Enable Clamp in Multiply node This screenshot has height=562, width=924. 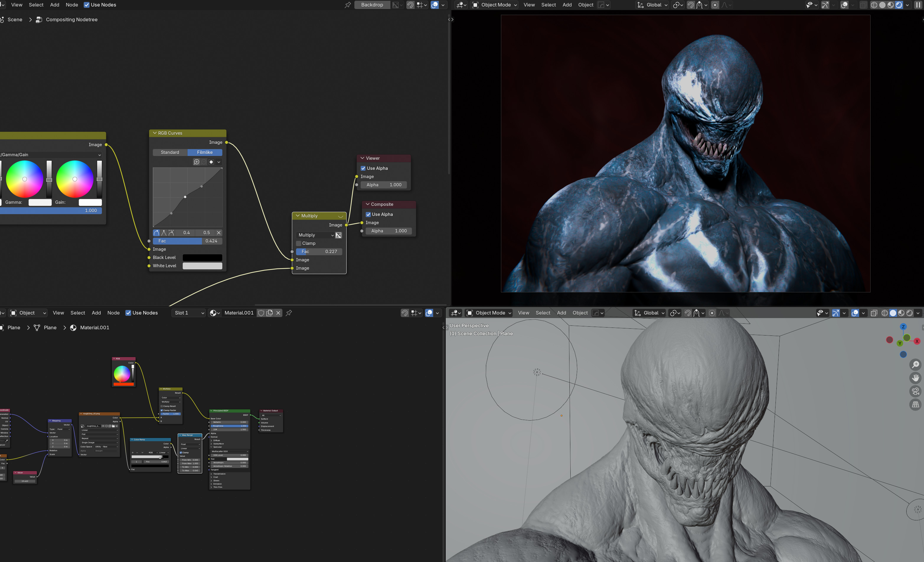(x=299, y=243)
